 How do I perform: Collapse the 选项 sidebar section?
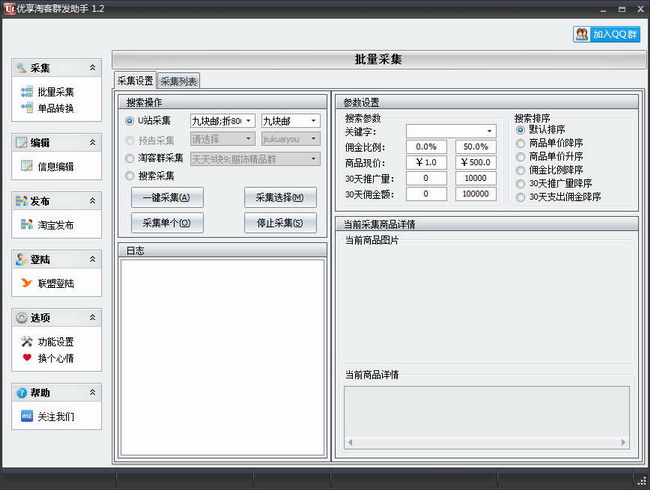coord(92,318)
